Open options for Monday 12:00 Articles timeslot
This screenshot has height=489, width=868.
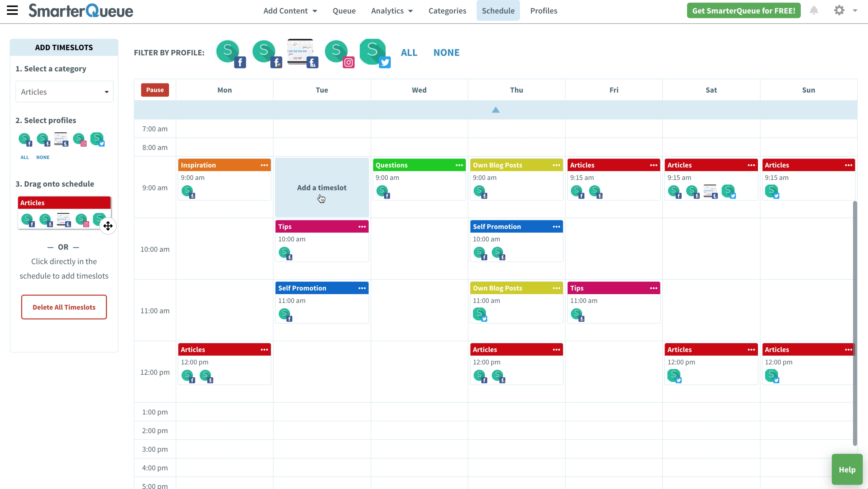[265, 350]
